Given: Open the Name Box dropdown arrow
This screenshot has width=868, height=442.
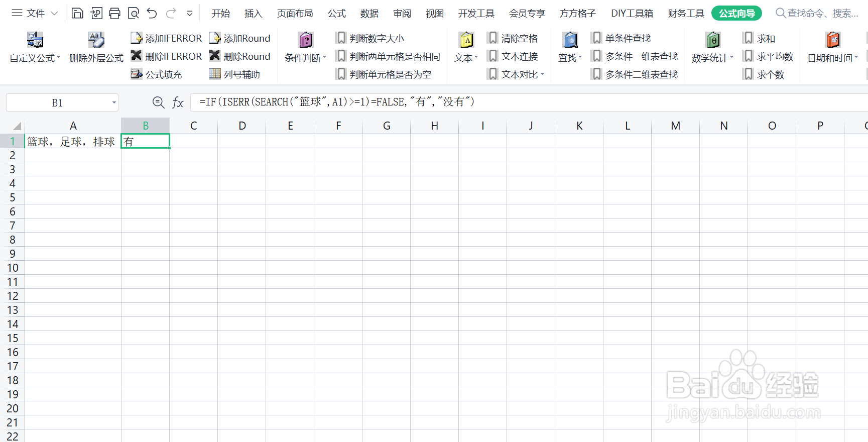Looking at the screenshot, I should tap(114, 103).
